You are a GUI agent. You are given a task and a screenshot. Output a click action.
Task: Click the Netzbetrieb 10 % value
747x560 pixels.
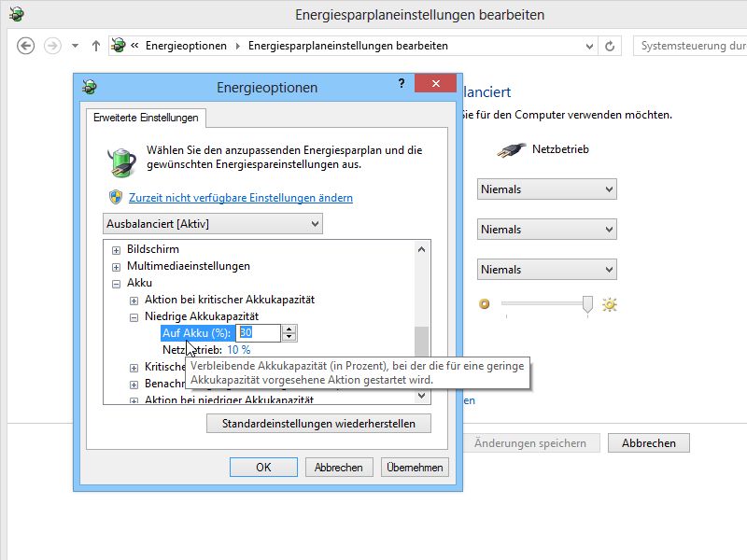coord(239,349)
